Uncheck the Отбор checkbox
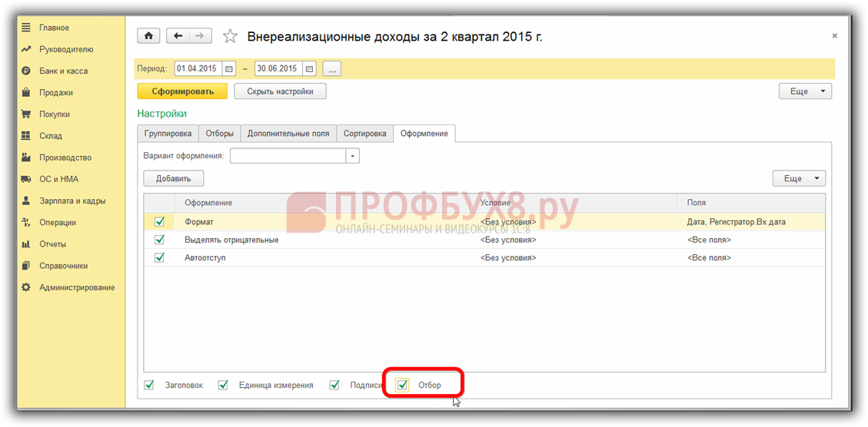Screen dimensions: 868x427 403,385
